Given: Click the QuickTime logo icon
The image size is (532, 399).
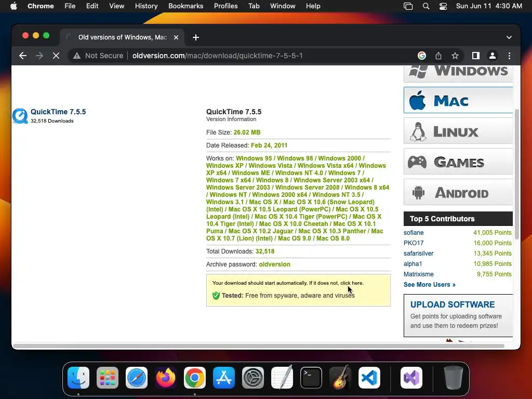Looking at the screenshot, I should coord(20,116).
